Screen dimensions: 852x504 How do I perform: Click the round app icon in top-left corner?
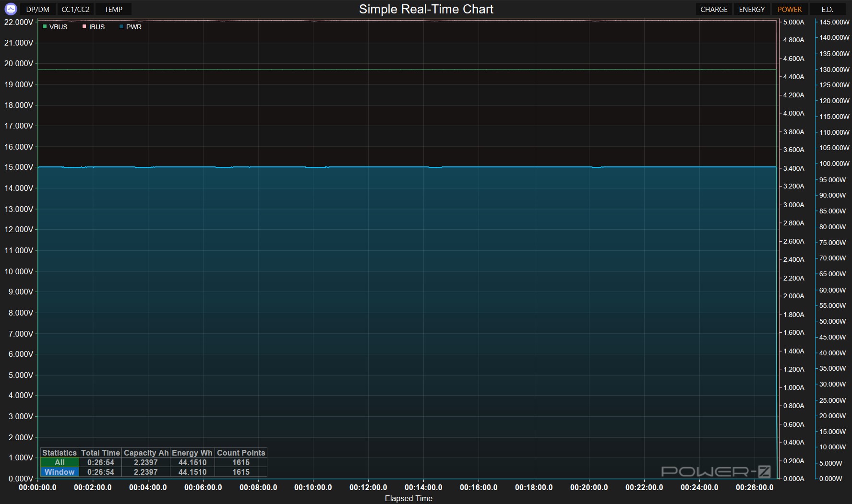(11, 9)
